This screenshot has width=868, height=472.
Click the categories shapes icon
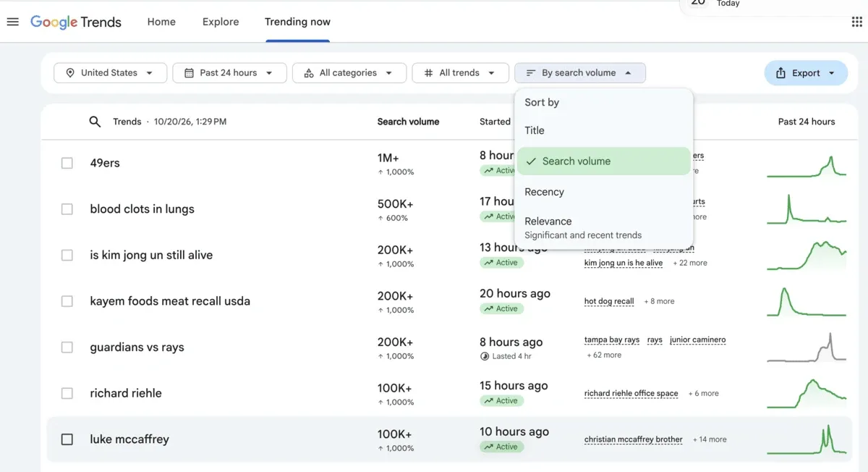tap(309, 73)
